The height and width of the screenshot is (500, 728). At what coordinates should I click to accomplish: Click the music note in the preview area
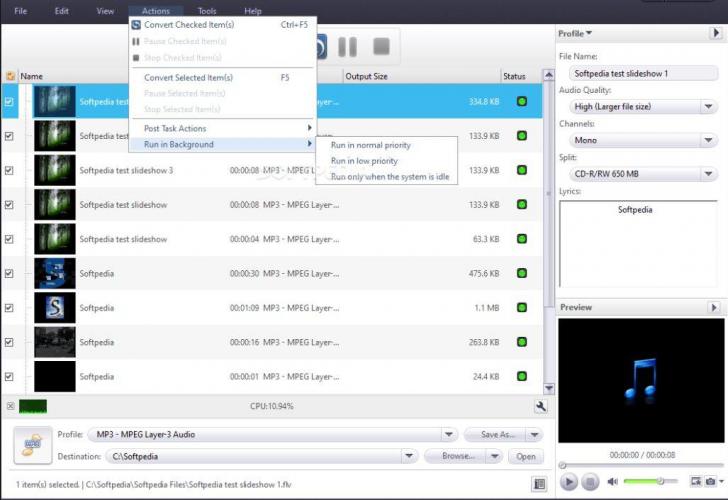point(641,378)
